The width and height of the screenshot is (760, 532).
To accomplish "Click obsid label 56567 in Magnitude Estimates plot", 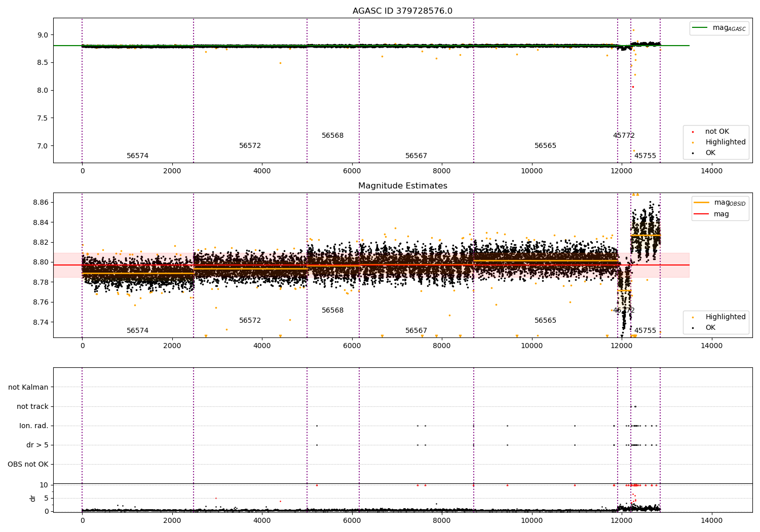I will pos(416,330).
